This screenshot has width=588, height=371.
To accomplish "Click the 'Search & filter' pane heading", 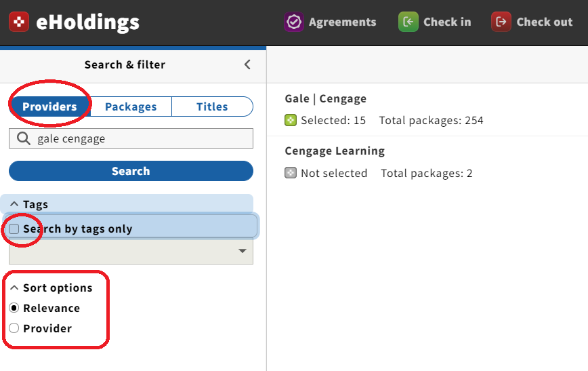I will click(x=125, y=64).
